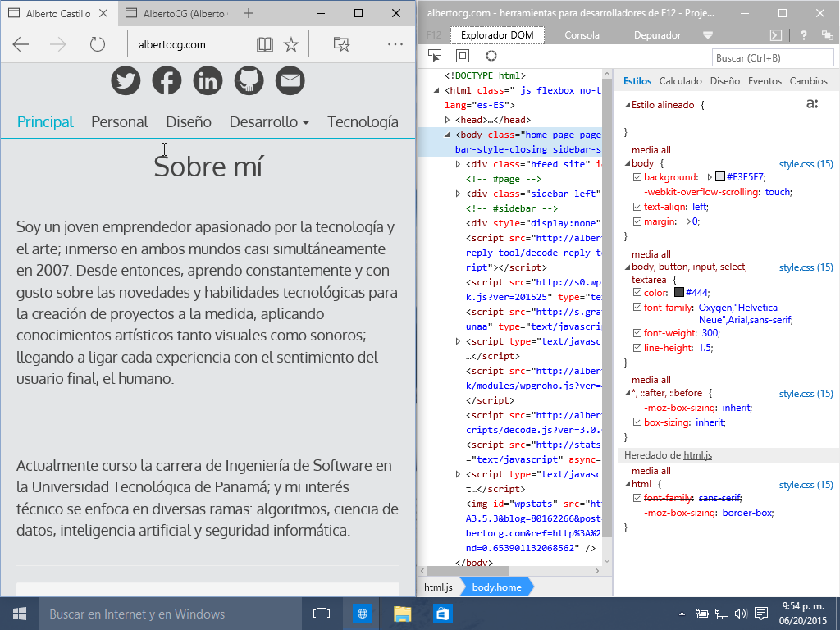Open the Calculado styles tab
The width and height of the screenshot is (840, 630).
point(680,81)
